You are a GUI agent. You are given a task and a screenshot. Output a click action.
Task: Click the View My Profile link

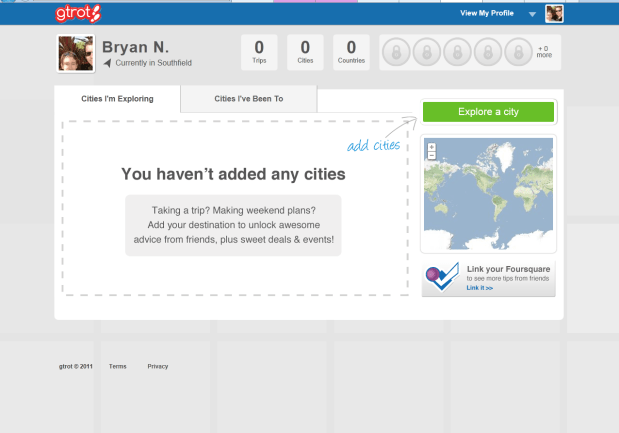[485, 14]
